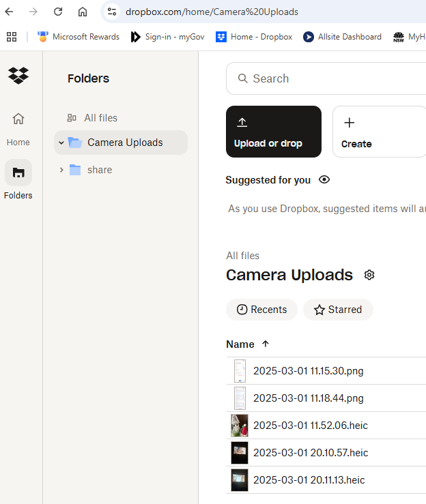Open the Create dropdown menu
Screen dimensions: 426x504
(378, 132)
